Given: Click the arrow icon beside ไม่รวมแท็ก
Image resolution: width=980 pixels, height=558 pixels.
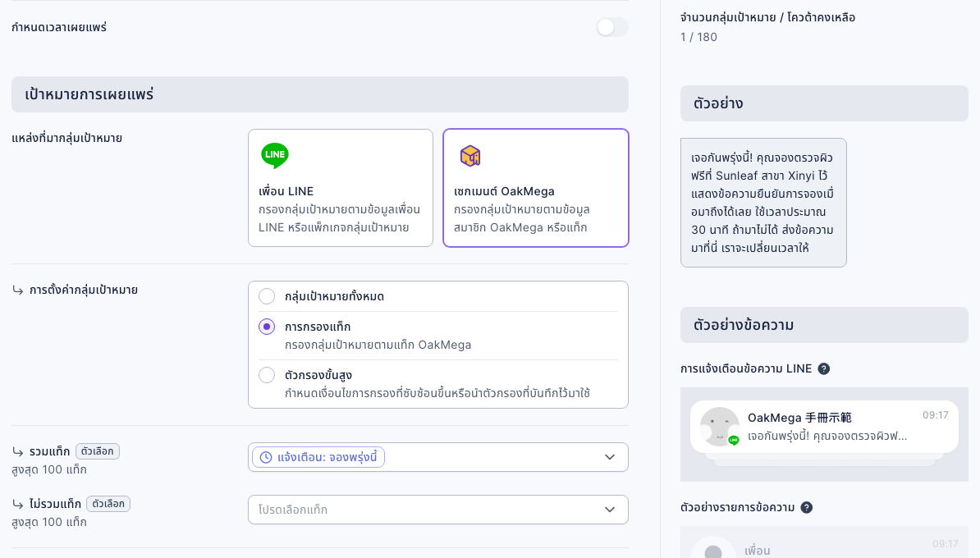Looking at the screenshot, I should click(18, 504).
